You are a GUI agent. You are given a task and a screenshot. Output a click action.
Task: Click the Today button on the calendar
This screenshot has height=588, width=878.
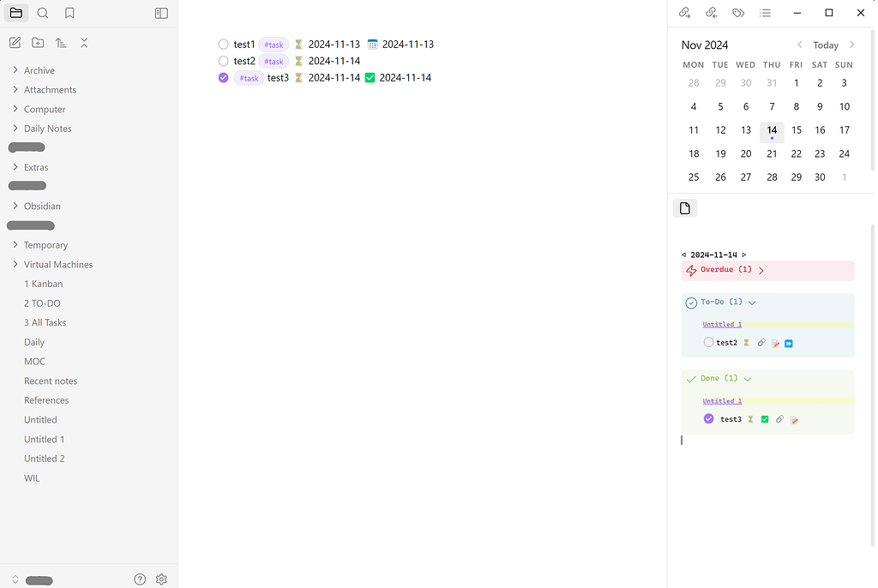click(825, 45)
